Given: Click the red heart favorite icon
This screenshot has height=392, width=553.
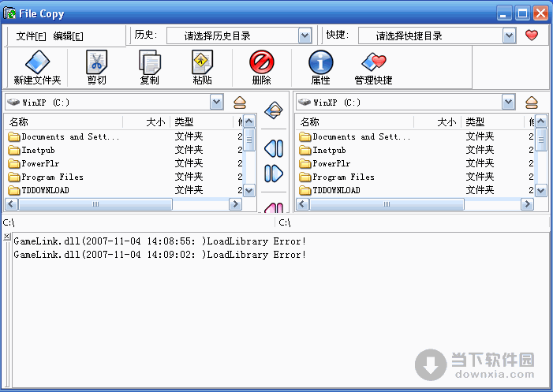Looking at the screenshot, I should pos(532,35).
